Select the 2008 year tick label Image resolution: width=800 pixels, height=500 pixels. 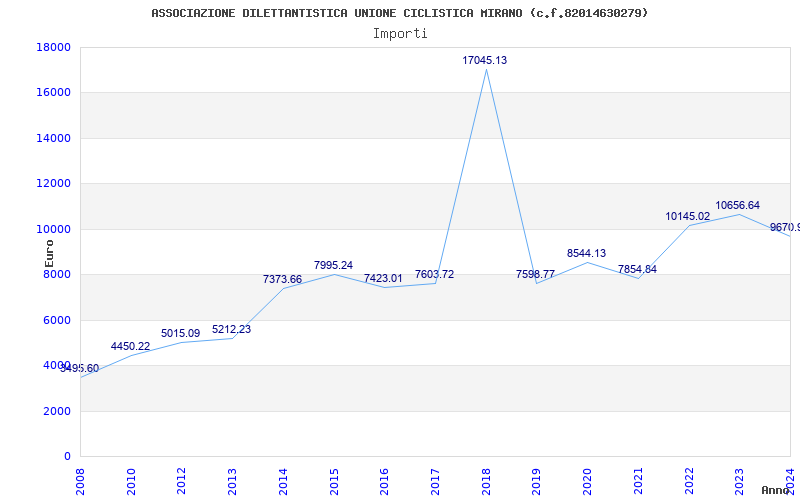81,482
